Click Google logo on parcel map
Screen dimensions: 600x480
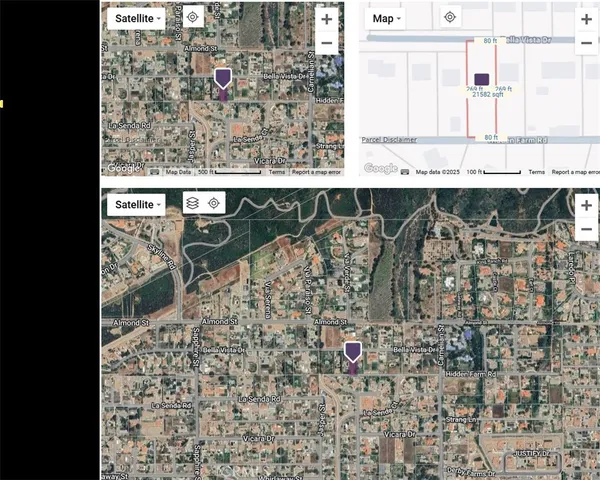click(380, 169)
